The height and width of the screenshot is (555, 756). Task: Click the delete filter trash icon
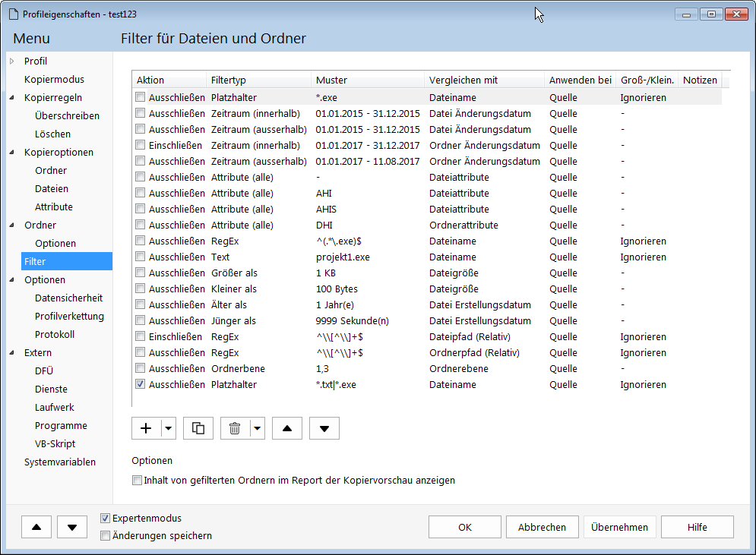235,428
